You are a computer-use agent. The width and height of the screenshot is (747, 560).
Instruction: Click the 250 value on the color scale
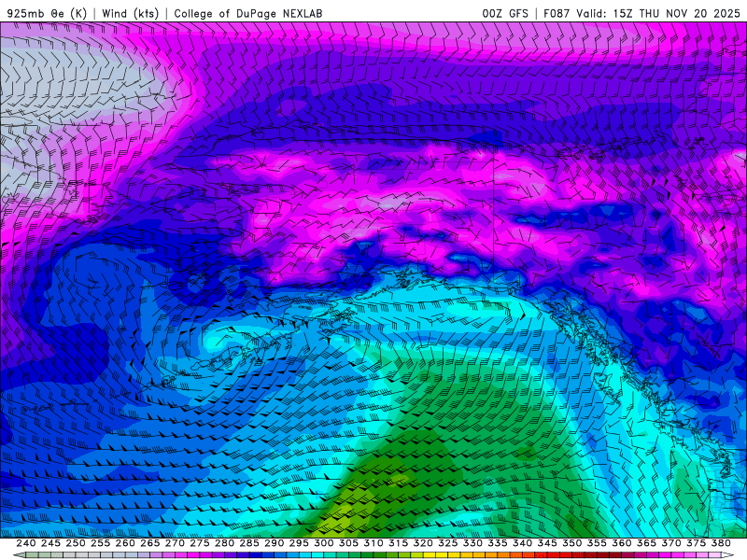tap(76, 543)
